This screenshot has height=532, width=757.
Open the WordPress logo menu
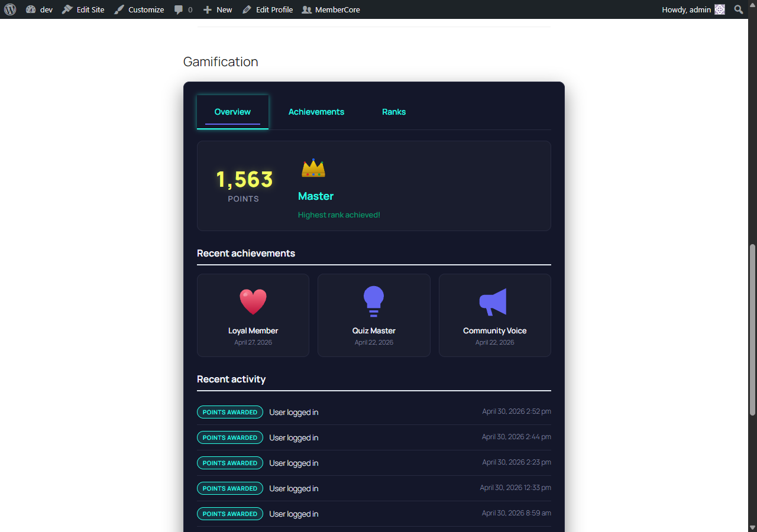coord(10,9)
